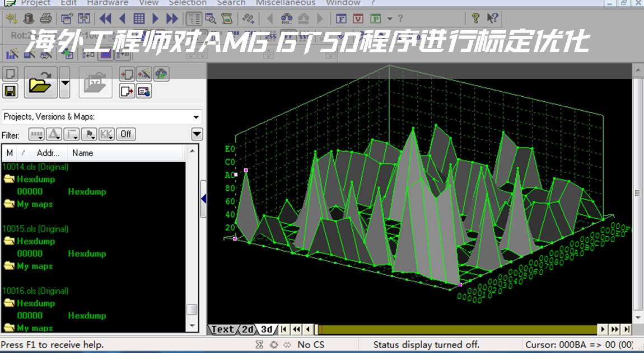Click the olive horizontal position slider bar
Screen dimensions: 644x353
pyautogui.click(x=456, y=330)
